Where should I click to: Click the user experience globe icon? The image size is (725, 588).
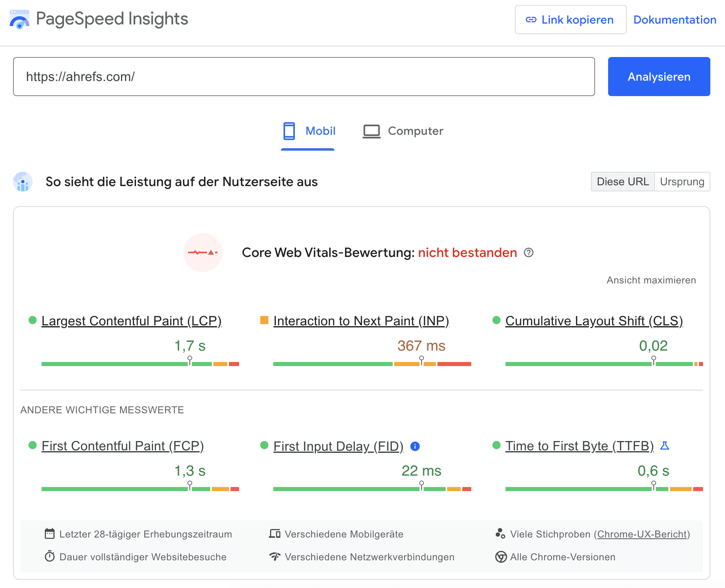[23, 182]
